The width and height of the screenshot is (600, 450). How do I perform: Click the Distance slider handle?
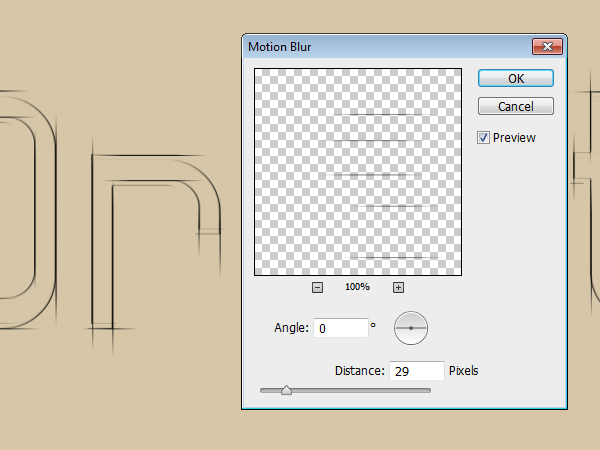[286, 390]
